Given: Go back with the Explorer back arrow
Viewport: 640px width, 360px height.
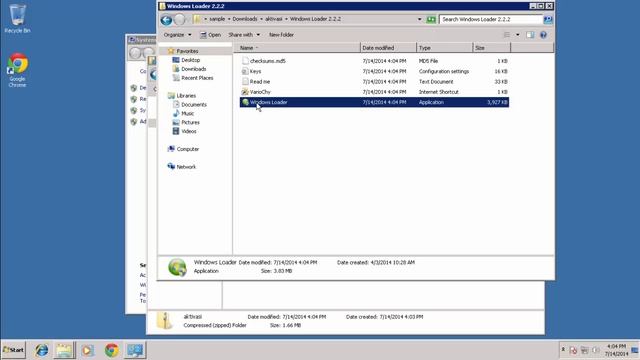Looking at the screenshot, I should coord(166,20).
